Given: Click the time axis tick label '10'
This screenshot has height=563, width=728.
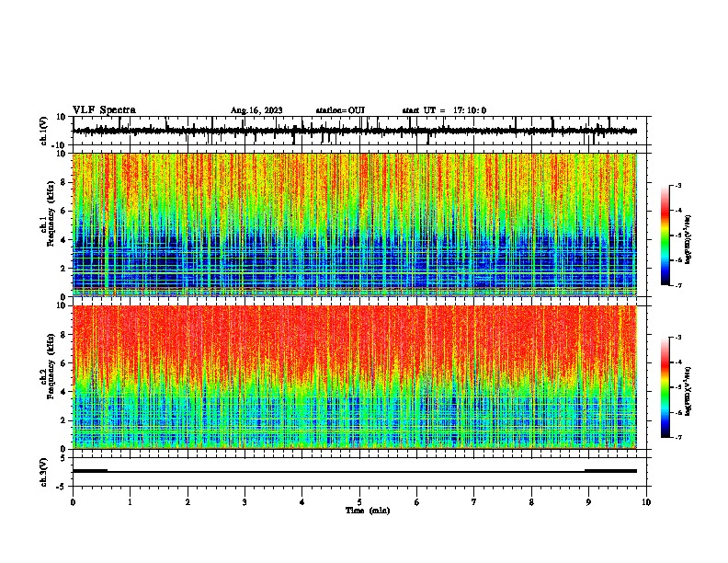Looking at the screenshot, I should tap(646, 502).
